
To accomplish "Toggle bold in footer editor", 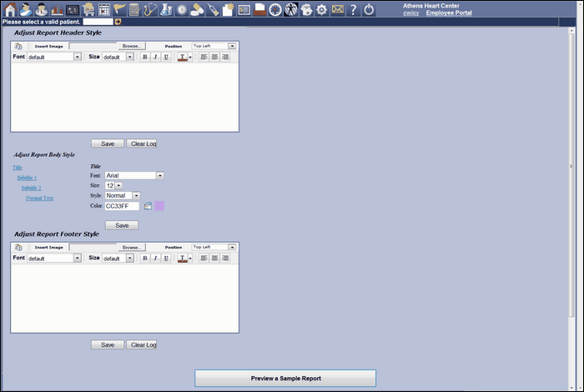I will pyautogui.click(x=145, y=258).
